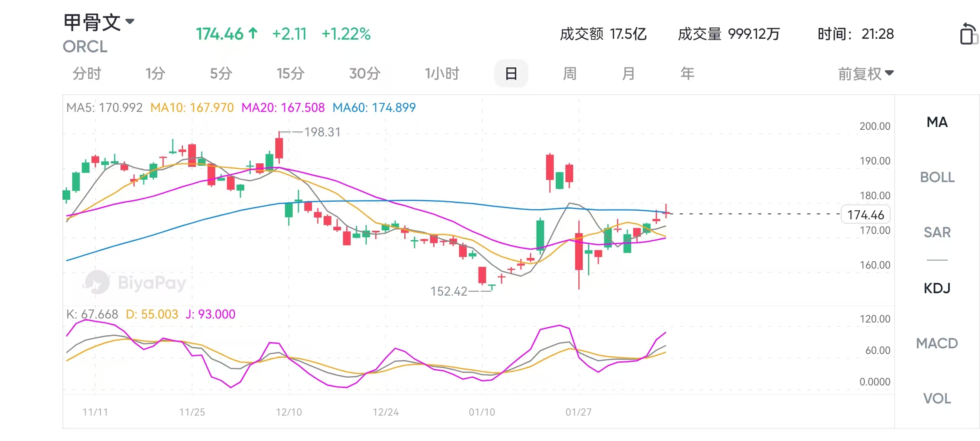Screen dimensions: 980x441
Task: Click the 174.46 current price label
Action: coord(865,215)
